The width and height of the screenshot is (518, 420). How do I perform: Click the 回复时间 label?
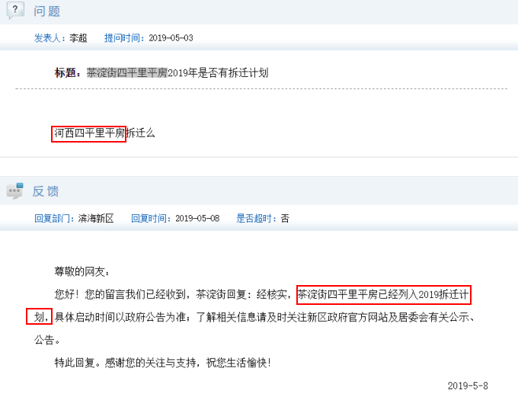pos(151,219)
